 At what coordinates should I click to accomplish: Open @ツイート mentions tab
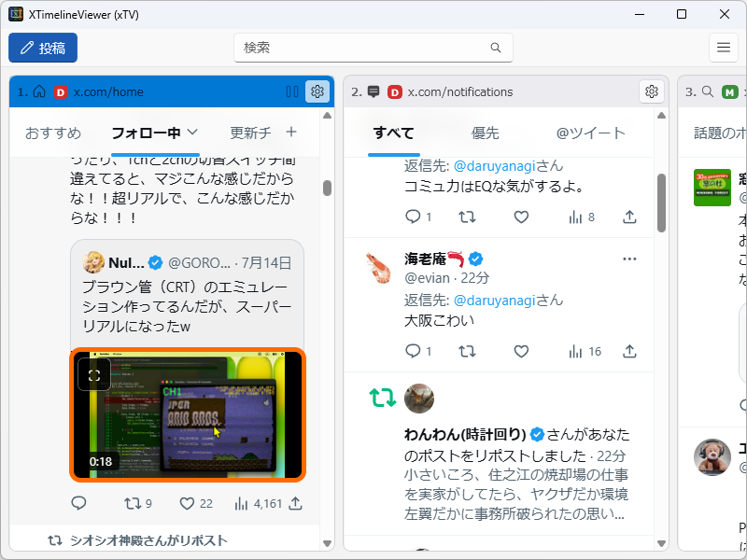[590, 133]
